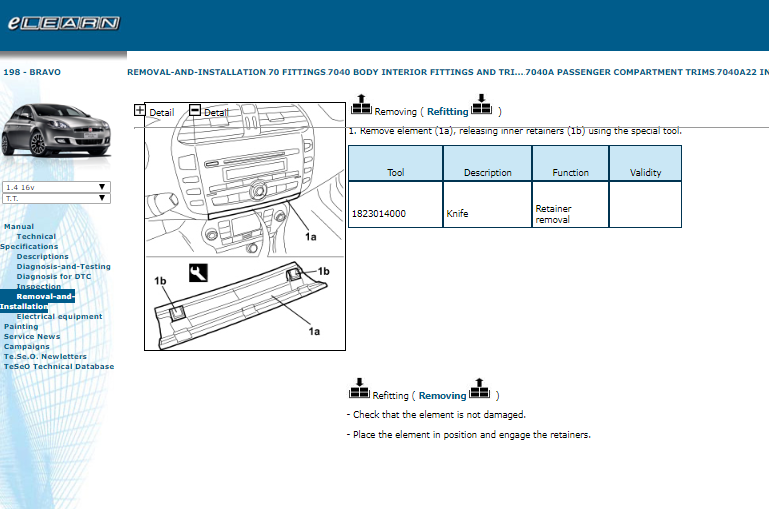Select Descriptions in sidebar

pyautogui.click(x=43, y=256)
